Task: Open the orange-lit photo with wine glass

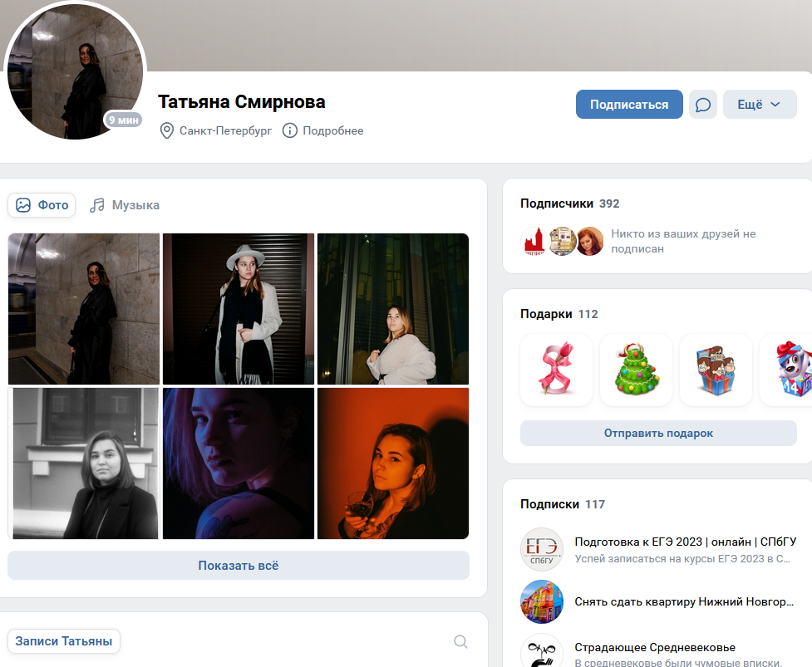Action: point(393,463)
